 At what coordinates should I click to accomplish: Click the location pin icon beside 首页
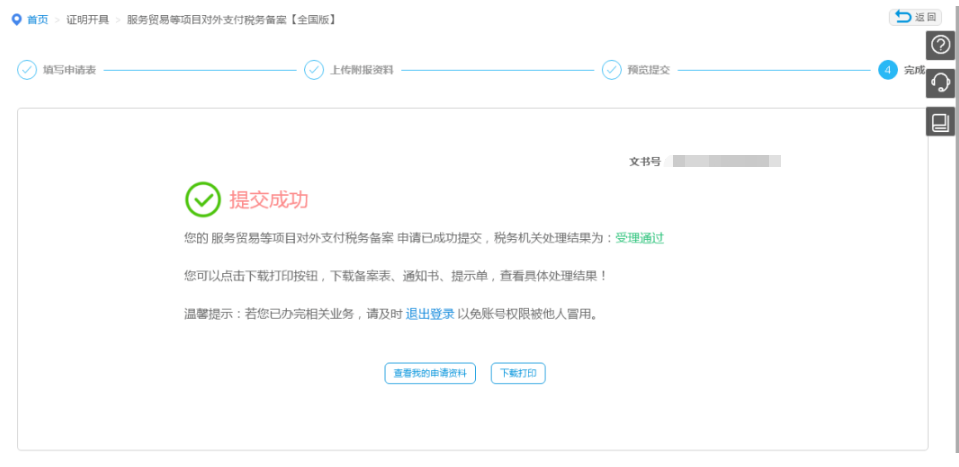pos(17,20)
